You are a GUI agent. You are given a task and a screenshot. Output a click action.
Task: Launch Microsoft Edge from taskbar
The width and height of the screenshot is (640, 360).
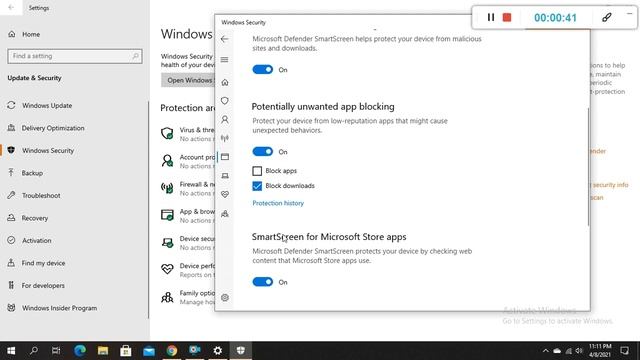pos(80,351)
